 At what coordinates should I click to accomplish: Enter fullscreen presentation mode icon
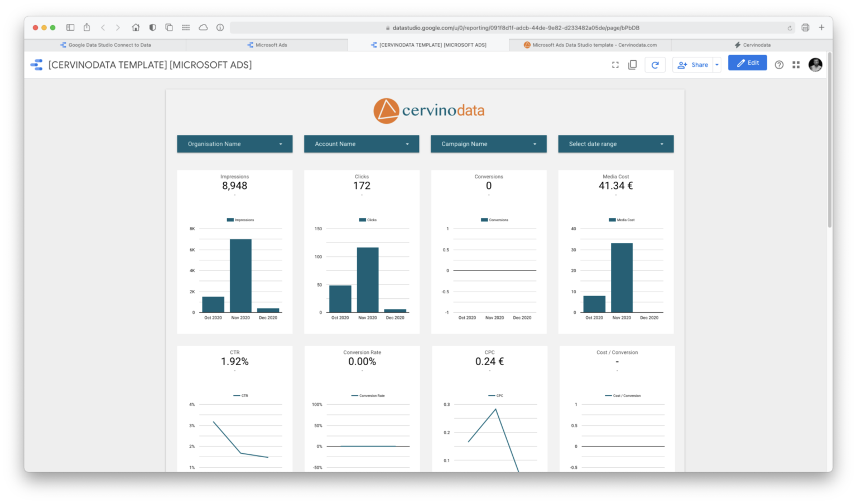615,65
